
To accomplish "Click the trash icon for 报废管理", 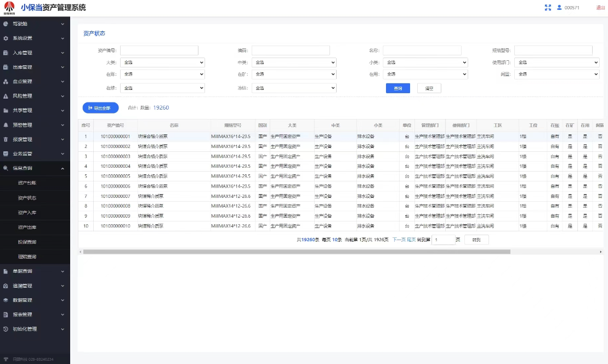I will tap(5, 139).
